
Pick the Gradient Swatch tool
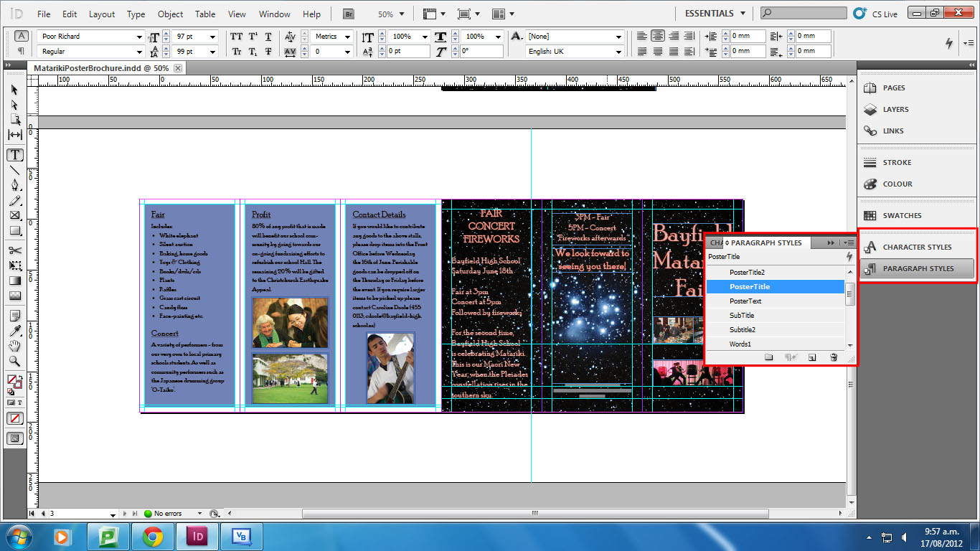pyautogui.click(x=14, y=281)
